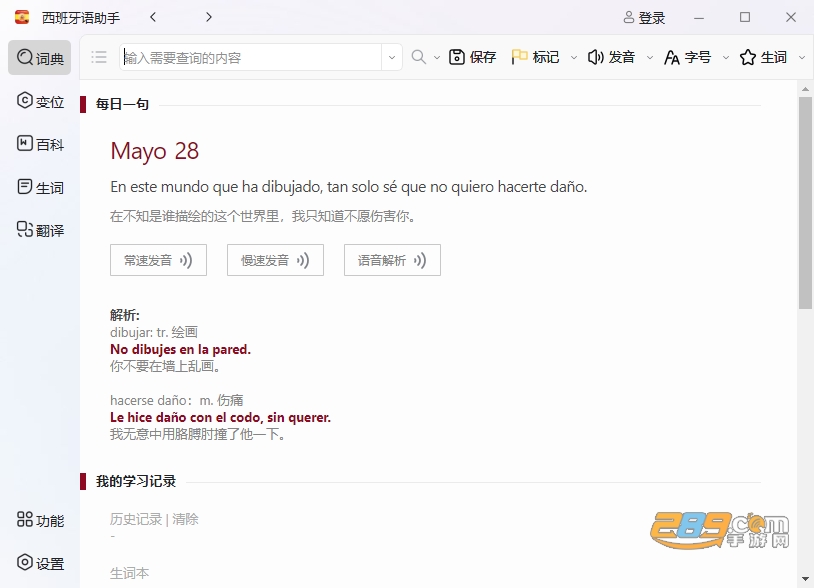Click the Spanish flag app icon
The image size is (814, 588).
click(22, 18)
